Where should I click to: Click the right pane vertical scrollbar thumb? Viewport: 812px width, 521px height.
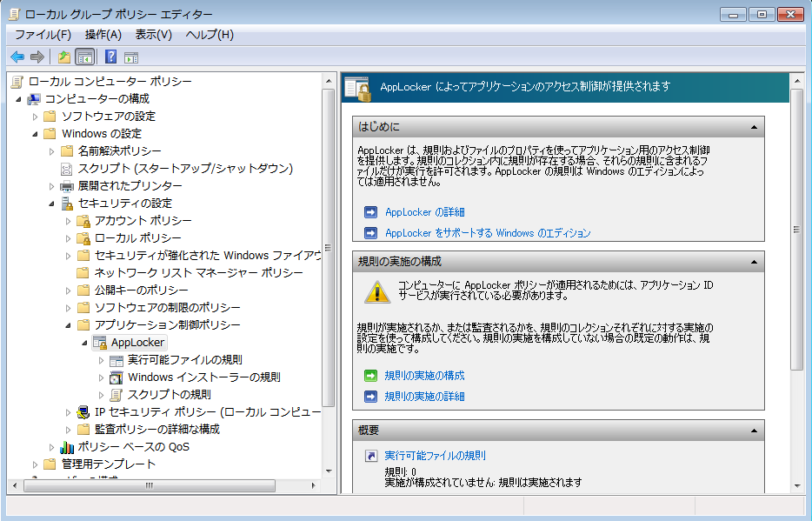pos(796,230)
